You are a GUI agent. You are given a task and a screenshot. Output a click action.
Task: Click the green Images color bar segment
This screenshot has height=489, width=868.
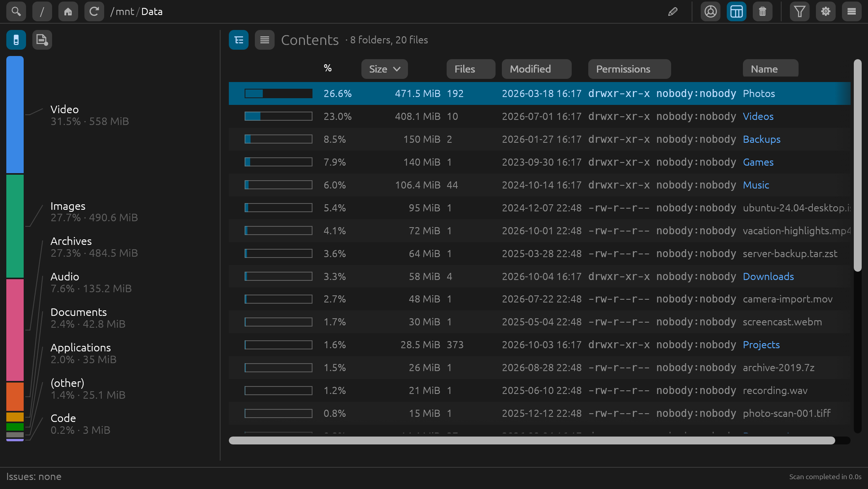[15, 226]
